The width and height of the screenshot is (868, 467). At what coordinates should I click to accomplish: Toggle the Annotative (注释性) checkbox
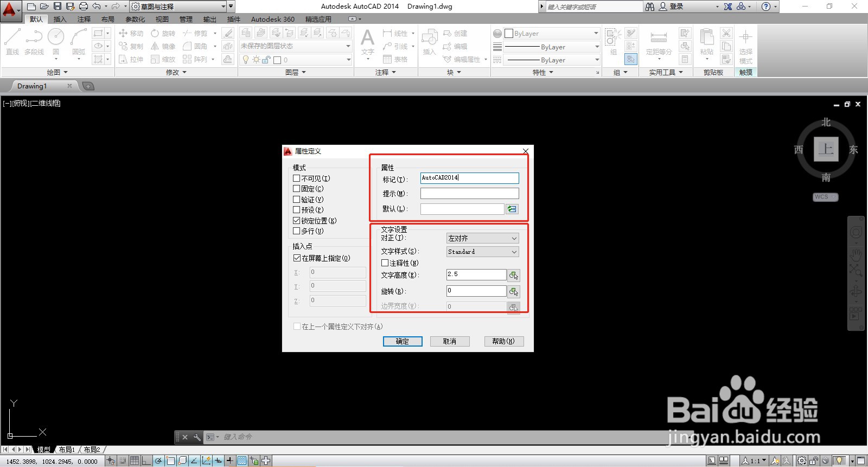tap(385, 263)
